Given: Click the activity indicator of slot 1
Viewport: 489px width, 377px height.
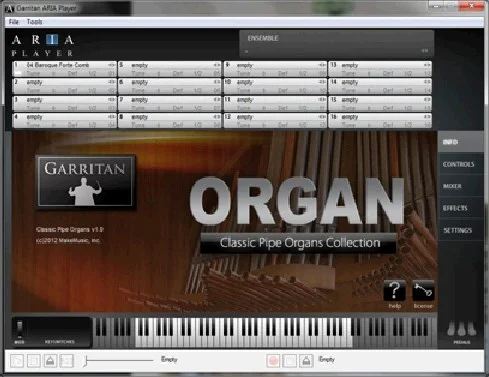Looking at the screenshot, I should [18, 72].
